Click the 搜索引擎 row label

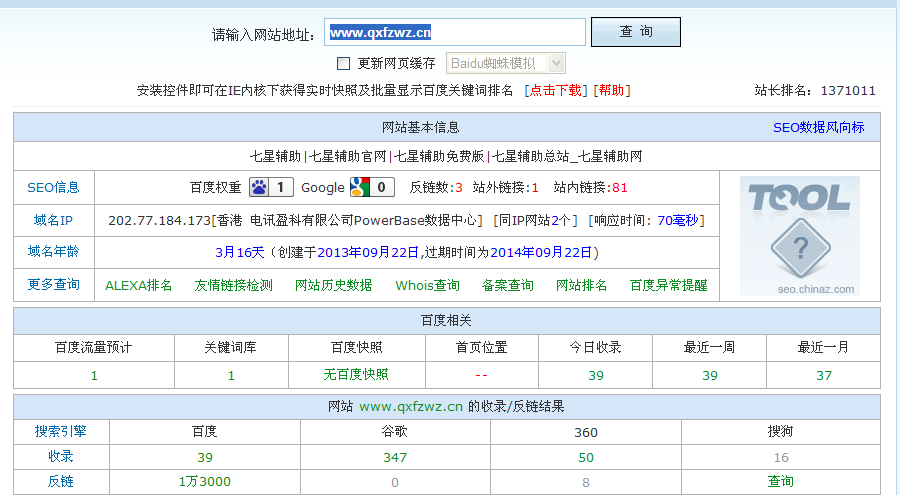click(60, 431)
